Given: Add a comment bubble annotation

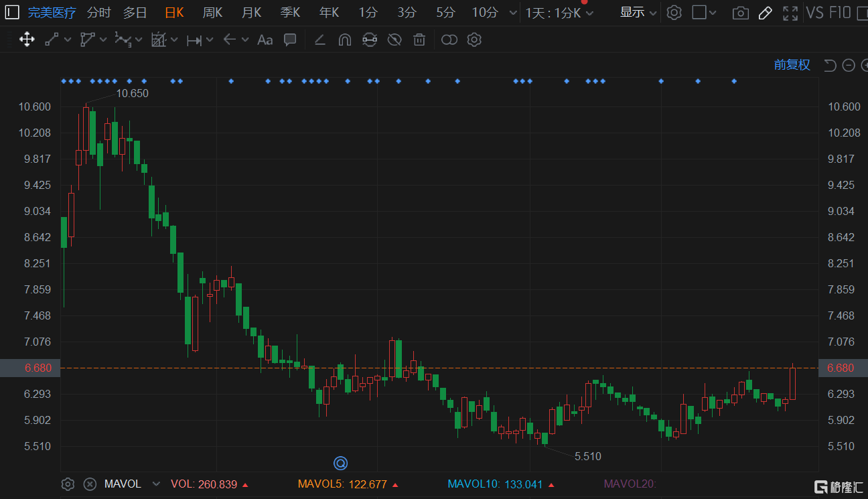Looking at the screenshot, I should point(290,40).
